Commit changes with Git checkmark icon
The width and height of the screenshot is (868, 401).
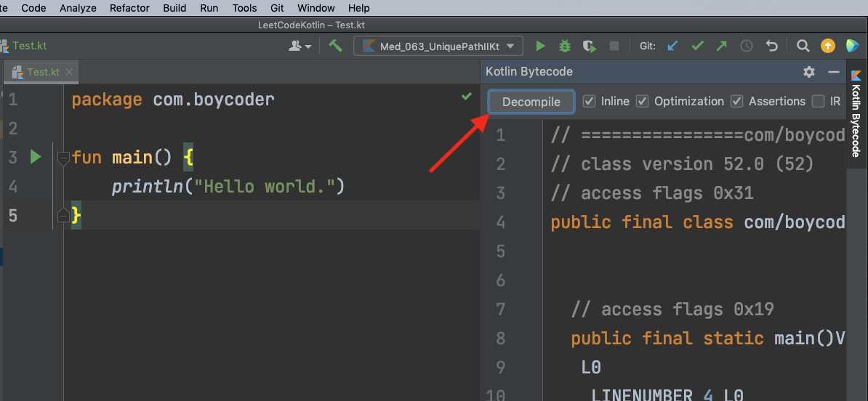click(697, 46)
